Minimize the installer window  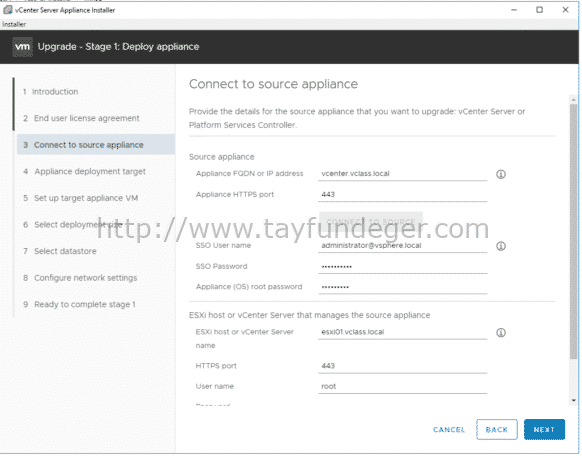point(514,10)
